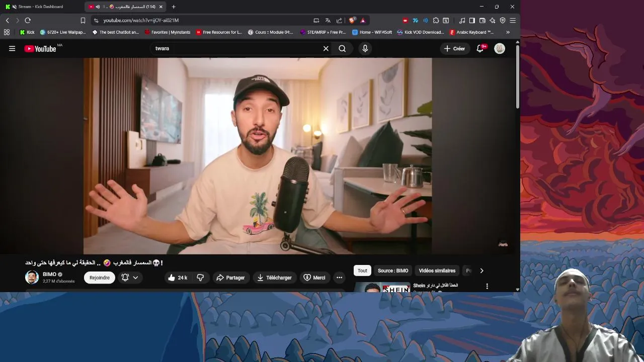Clear the search text 'twara'
The width and height of the screenshot is (644, 362).
[x=326, y=49]
